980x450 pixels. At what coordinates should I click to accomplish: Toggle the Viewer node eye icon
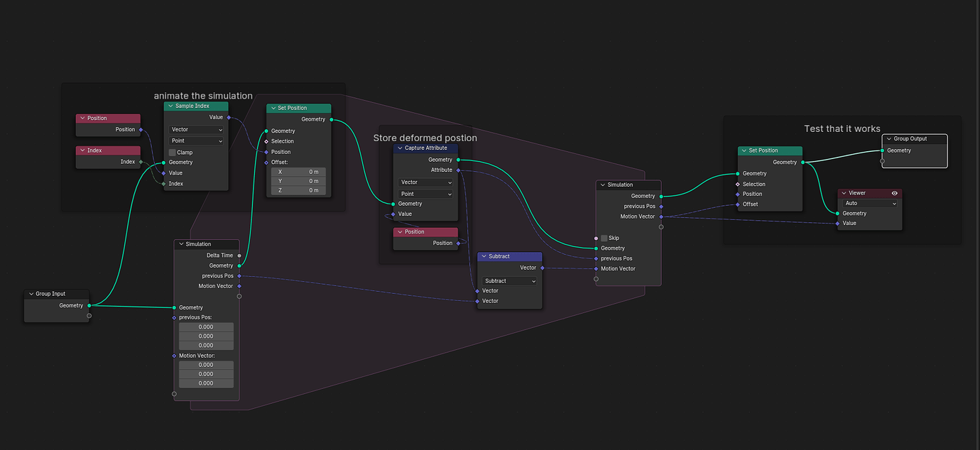(895, 193)
